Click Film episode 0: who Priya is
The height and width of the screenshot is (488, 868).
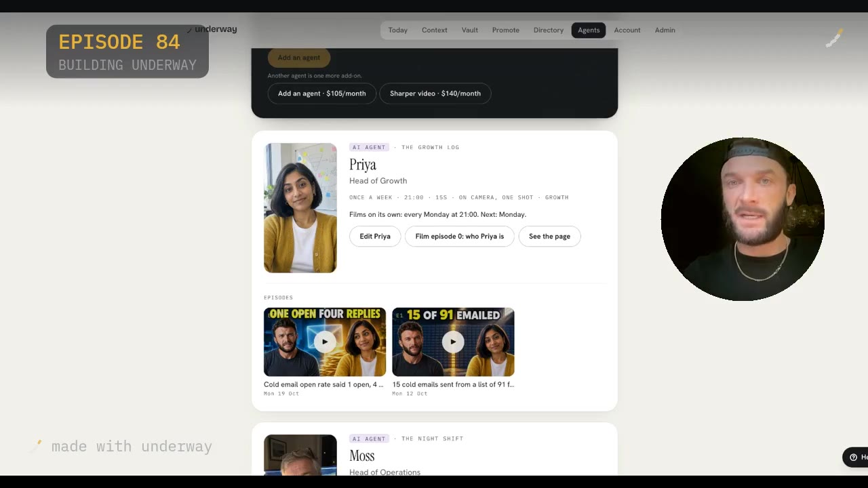(x=459, y=237)
